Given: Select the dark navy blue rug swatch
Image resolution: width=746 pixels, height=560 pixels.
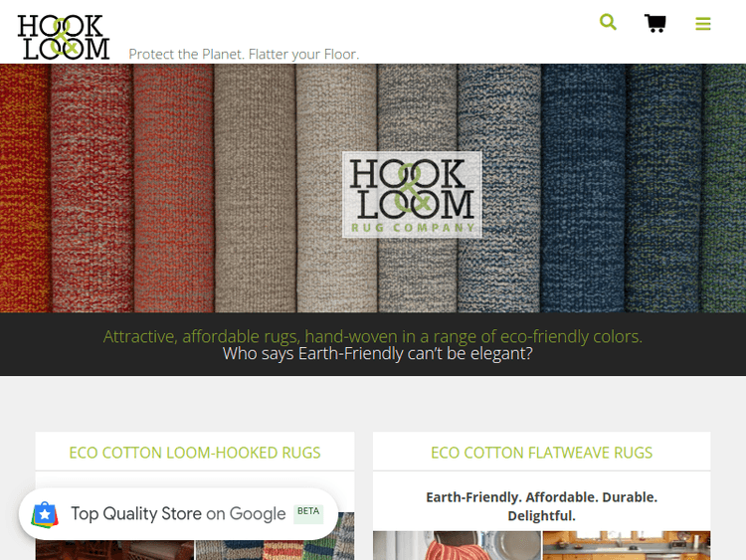Looking at the screenshot, I should pos(583,188).
